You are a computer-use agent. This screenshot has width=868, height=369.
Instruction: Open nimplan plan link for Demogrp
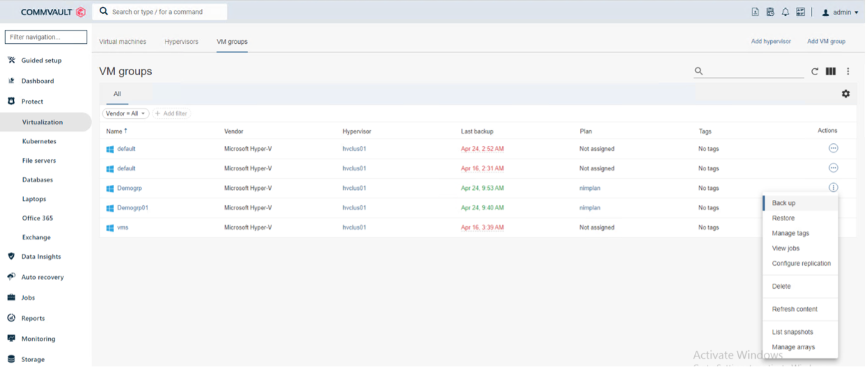[590, 188]
